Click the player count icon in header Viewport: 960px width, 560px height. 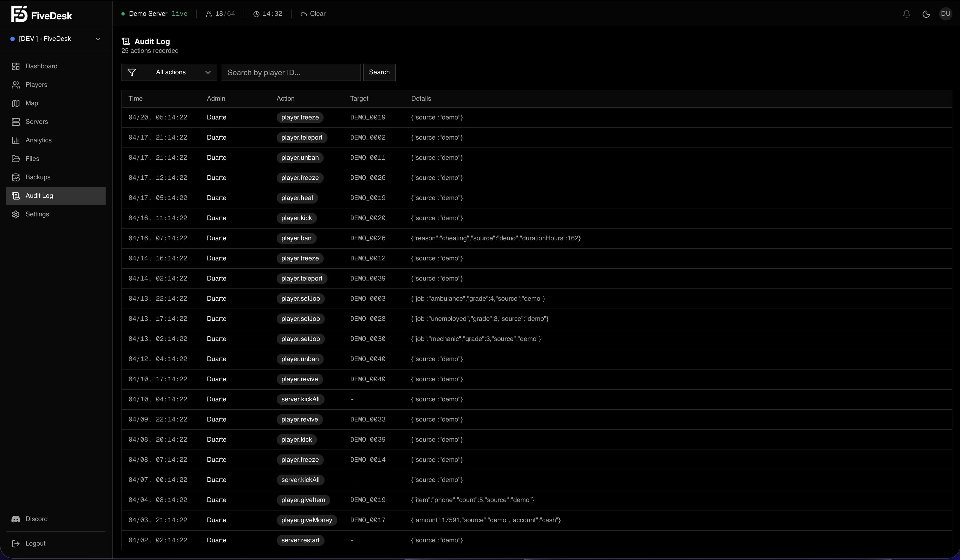point(209,14)
